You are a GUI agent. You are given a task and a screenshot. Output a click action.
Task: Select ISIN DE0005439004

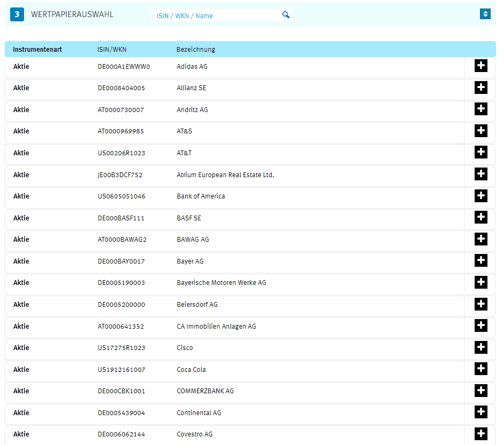[121, 413]
